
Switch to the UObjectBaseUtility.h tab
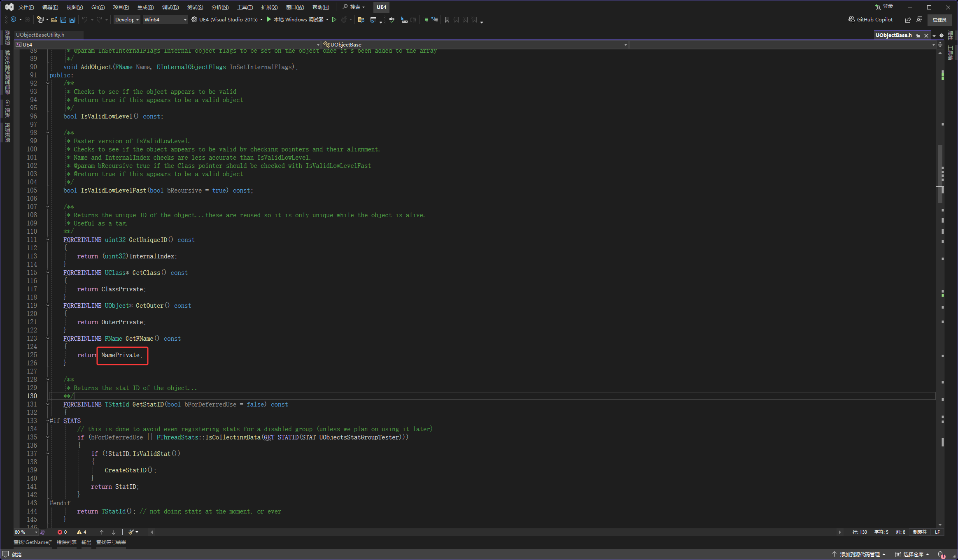[x=40, y=35]
